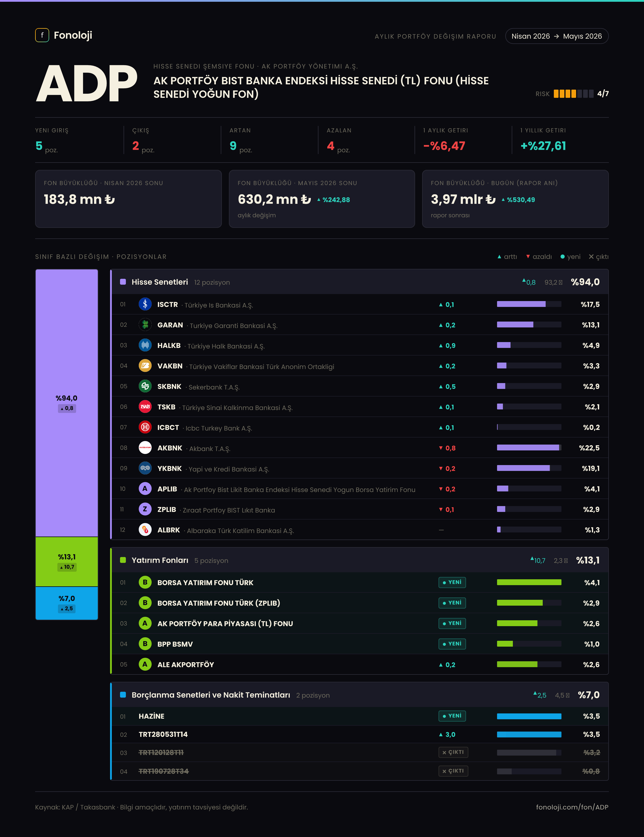
Task: Click the risk level bar indicator
Action: [x=574, y=94]
